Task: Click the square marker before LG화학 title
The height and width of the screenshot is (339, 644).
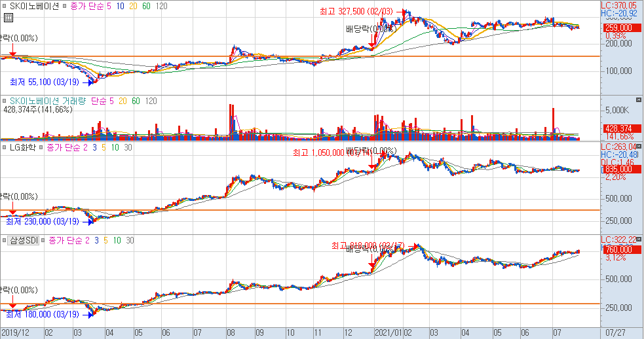Action: click(4, 147)
